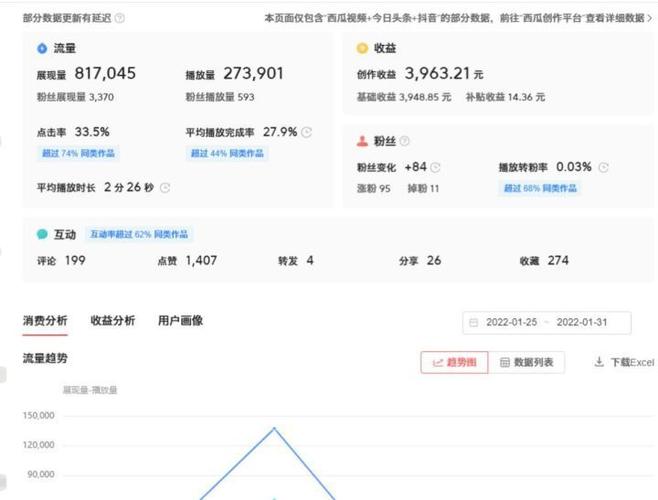Screen dimensions: 658x500
Task: Click the 150,000 axis label
Action: [x=39, y=415]
